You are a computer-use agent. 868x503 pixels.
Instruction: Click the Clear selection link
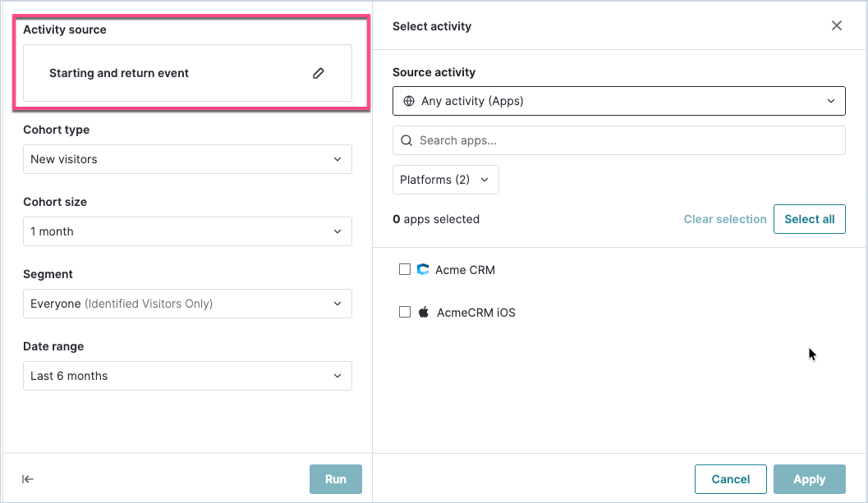coord(724,219)
